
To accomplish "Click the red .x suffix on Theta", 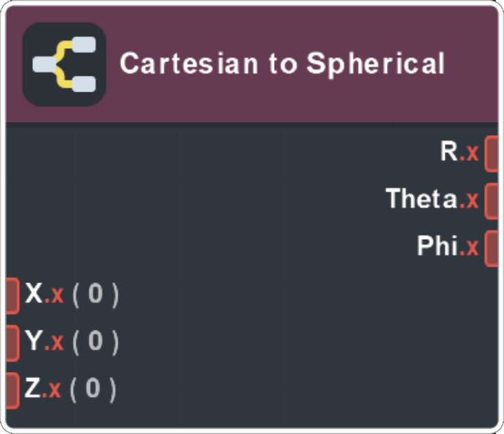I will coord(470,200).
